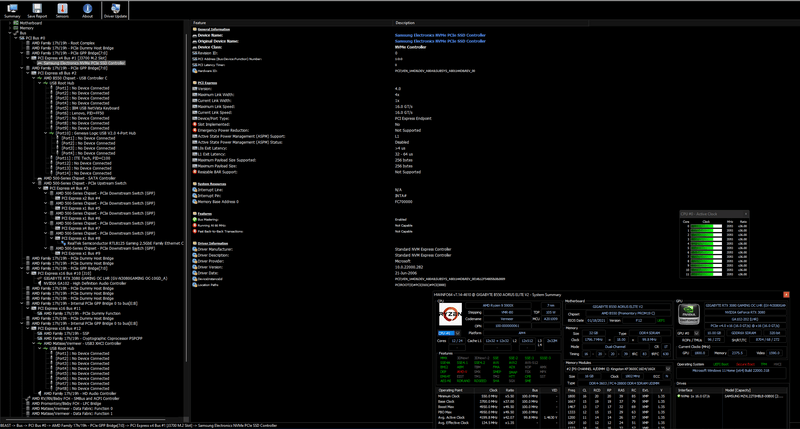Viewport: 800px width, 429px height.
Task: Collapse PCI Express x16 Bus #10 node
Action: 28,273
